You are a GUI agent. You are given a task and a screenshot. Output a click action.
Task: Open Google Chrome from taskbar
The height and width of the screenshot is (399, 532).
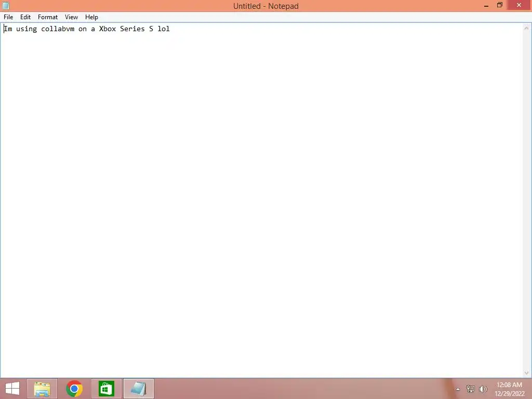(74, 389)
